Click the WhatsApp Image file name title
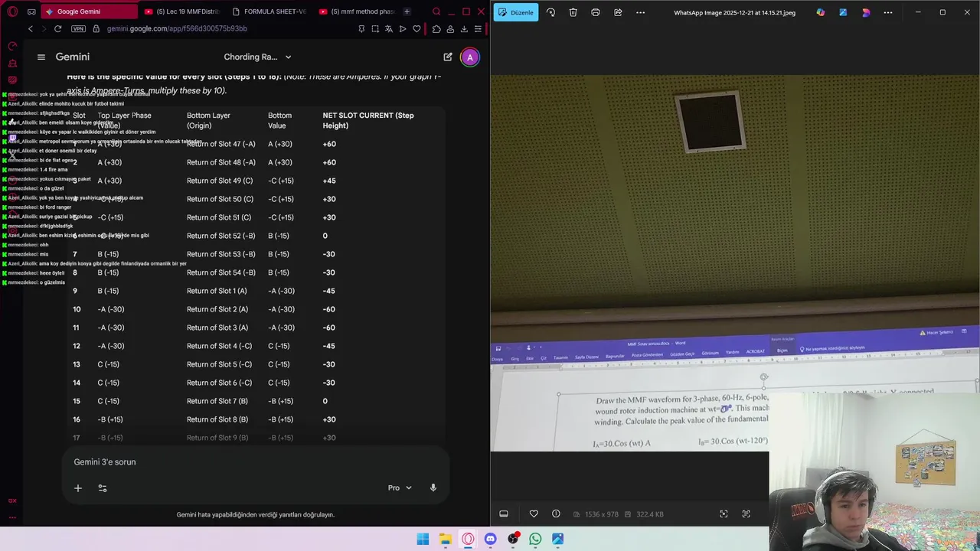The width and height of the screenshot is (980, 551). click(734, 12)
